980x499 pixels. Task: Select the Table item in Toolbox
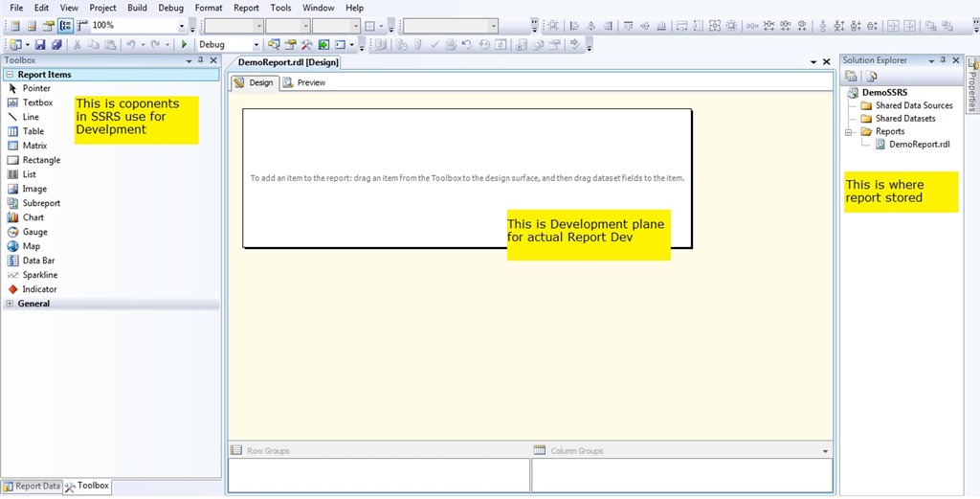point(33,131)
